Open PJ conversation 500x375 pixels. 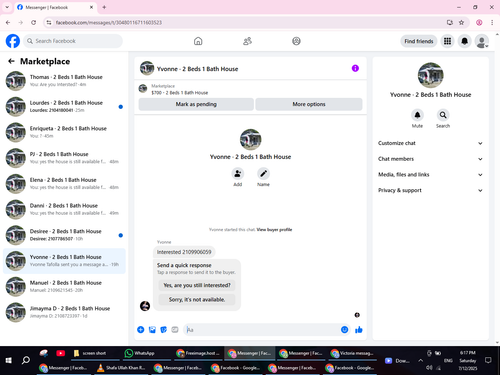click(x=64, y=158)
